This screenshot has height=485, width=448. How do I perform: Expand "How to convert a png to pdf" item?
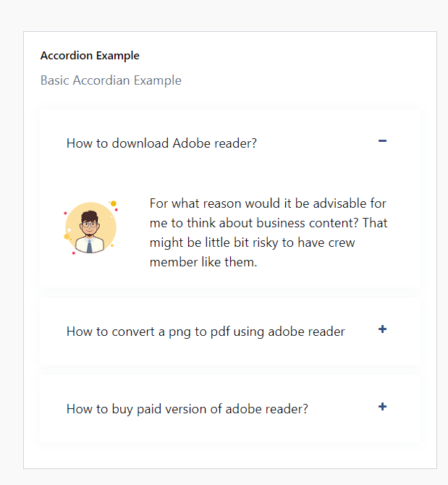coord(206,332)
